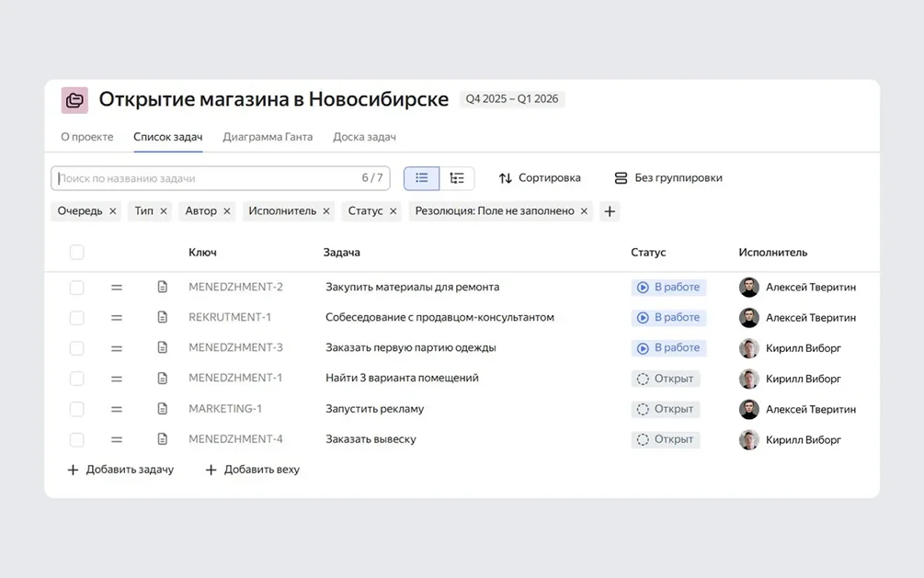Select the checkbox on the MENEDZHMENT-4 row
924x578 pixels.
click(77, 439)
